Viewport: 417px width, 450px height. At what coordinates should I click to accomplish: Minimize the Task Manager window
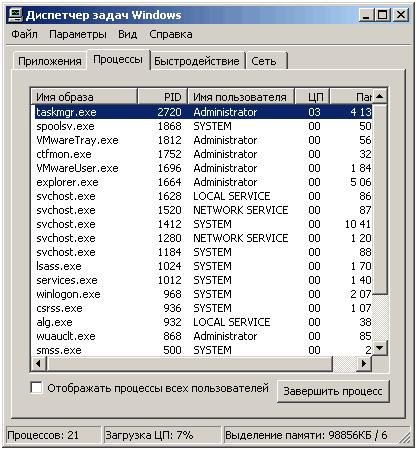pos(367,15)
